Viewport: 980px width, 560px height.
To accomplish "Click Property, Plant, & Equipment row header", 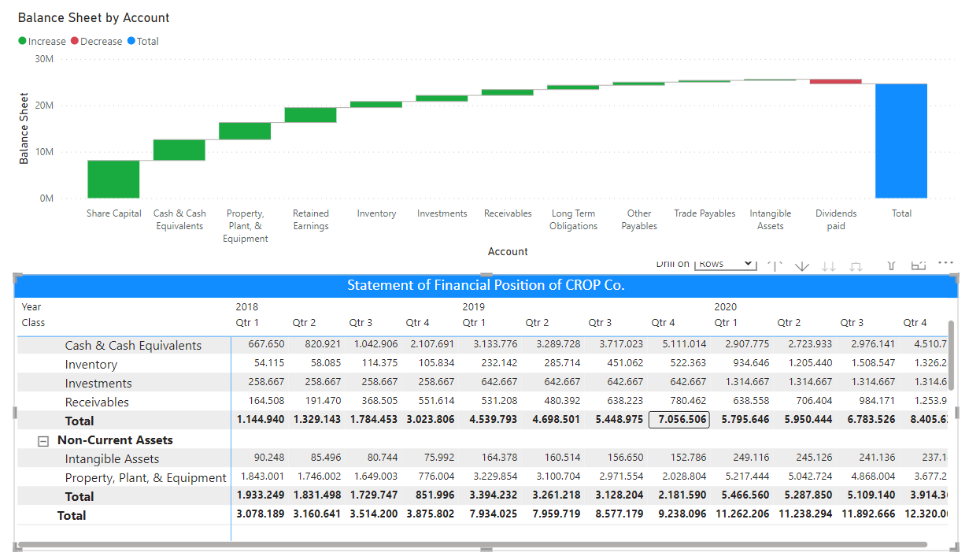I will 146,478.
